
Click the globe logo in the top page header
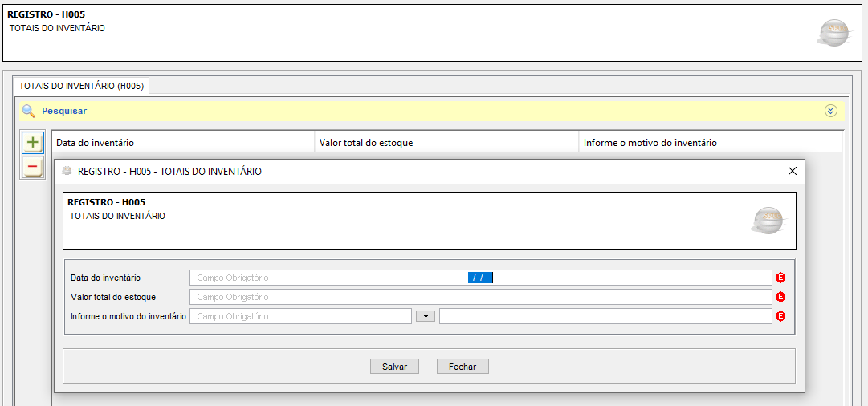point(833,31)
